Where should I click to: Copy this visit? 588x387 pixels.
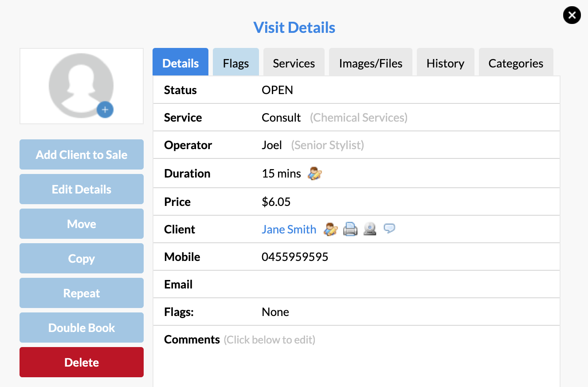[81, 258]
